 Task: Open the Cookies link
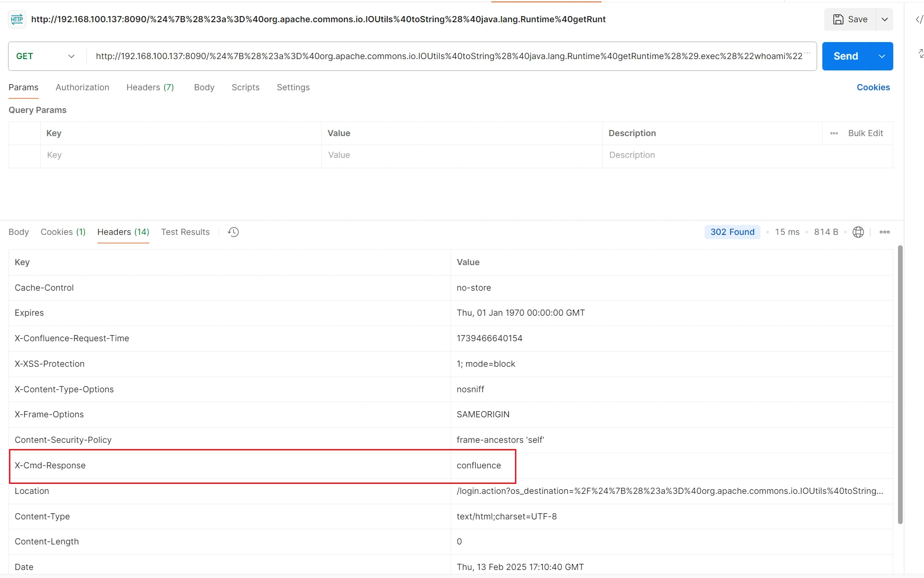[x=873, y=87]
